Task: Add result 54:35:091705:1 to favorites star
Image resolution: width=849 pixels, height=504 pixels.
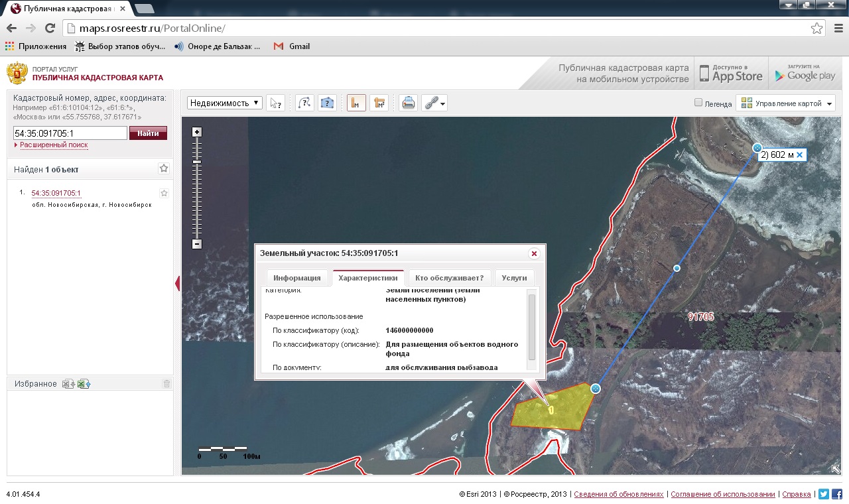Action: pos(164,193)
